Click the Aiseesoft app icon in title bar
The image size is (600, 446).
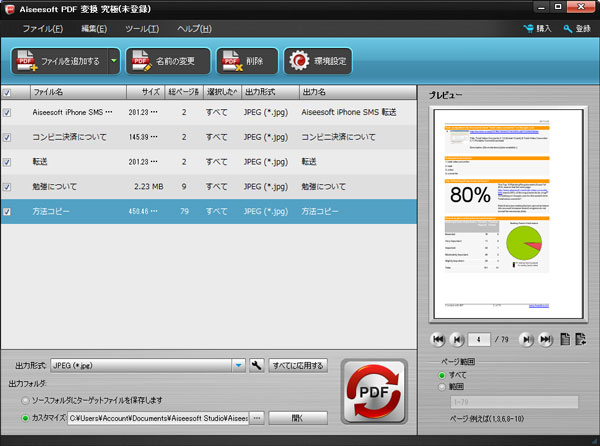click(10, 9)
